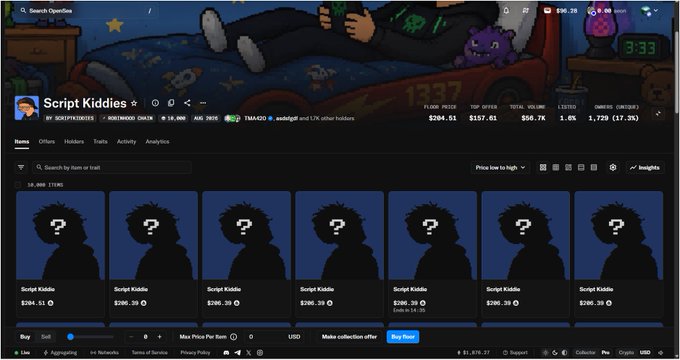Image resolution: width=680 pixels, height=360 pixels.
Task: Open the Discord icon link
Action: [226, 353]
